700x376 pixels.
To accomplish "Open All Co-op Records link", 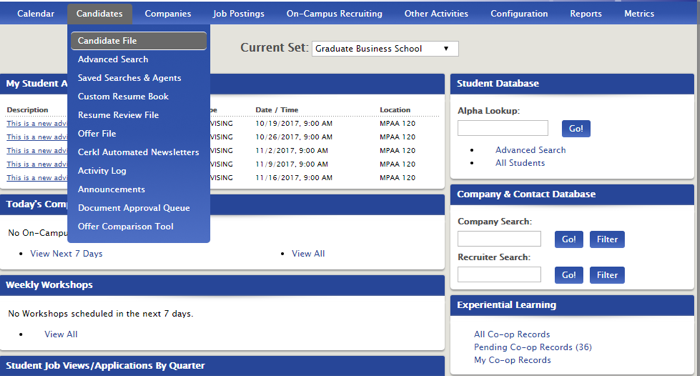I will [512, 334].
